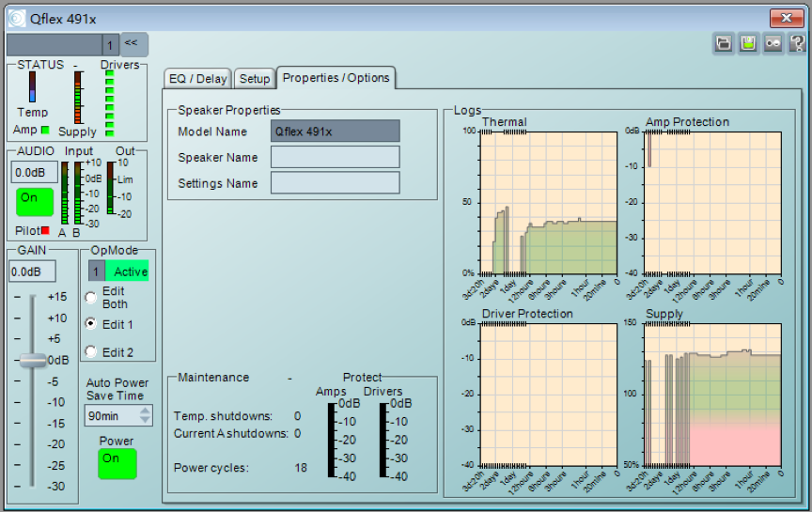812x512 pixels.
Task: Select the Edit 1 radio option
Action: pos(91,324)
